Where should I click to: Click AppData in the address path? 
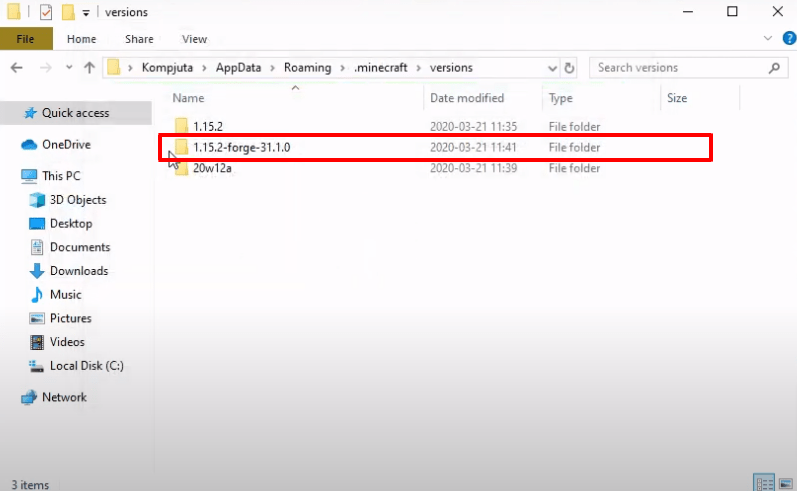click(238, 68)
